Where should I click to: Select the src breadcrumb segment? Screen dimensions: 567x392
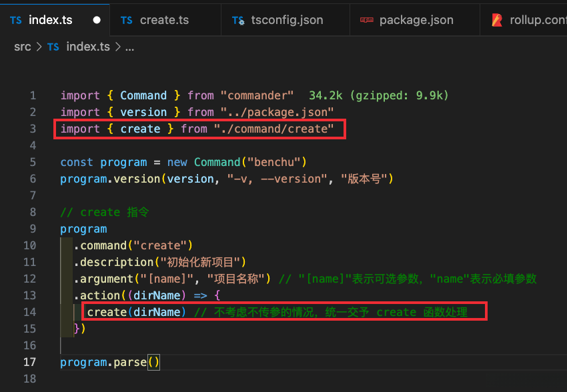coord(23,47)
